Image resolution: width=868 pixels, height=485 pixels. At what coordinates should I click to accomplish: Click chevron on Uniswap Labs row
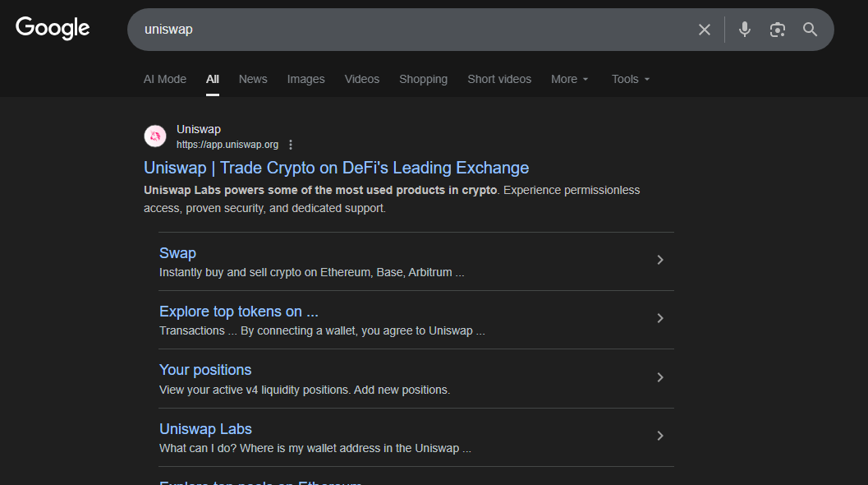[660, 436]
